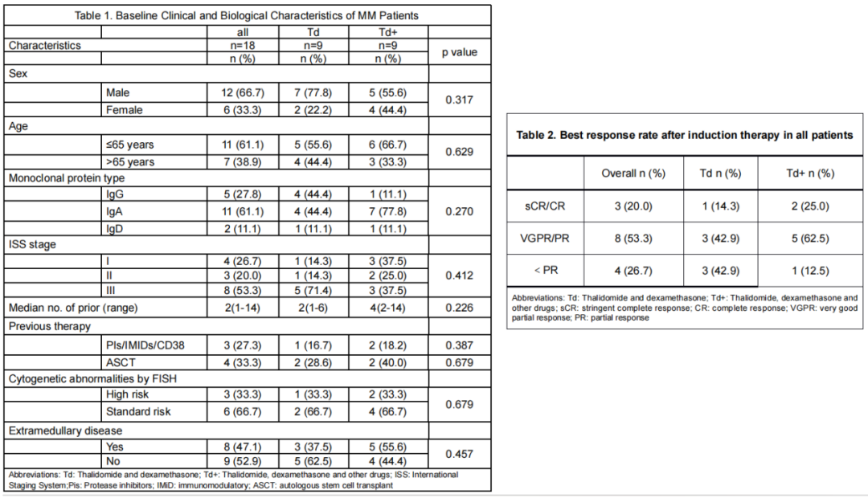868x498 pixels.
Task: Click the 'Td n (%)' header in Table 2
Action: [720, 173]
